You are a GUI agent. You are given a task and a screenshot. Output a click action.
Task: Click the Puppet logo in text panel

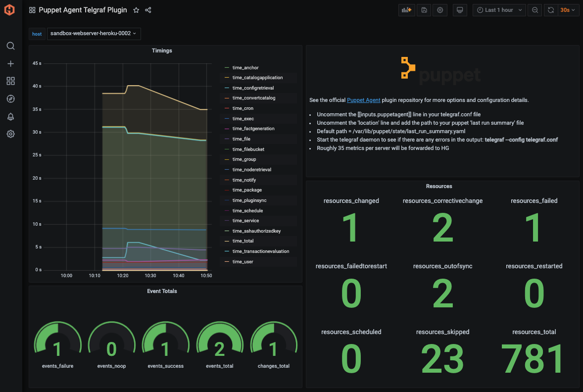coord(441,72)
